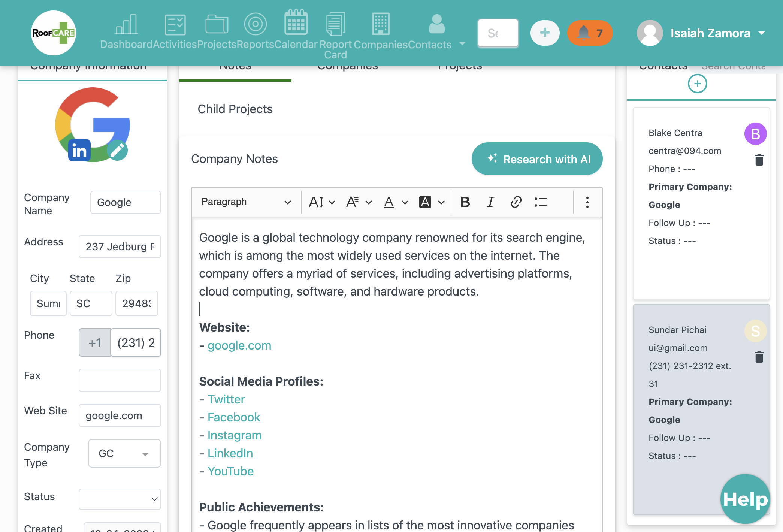Viewport: 783px width, 532px height.
Task: Open the LinkedIn link in notes
Action: click(230, 453)
